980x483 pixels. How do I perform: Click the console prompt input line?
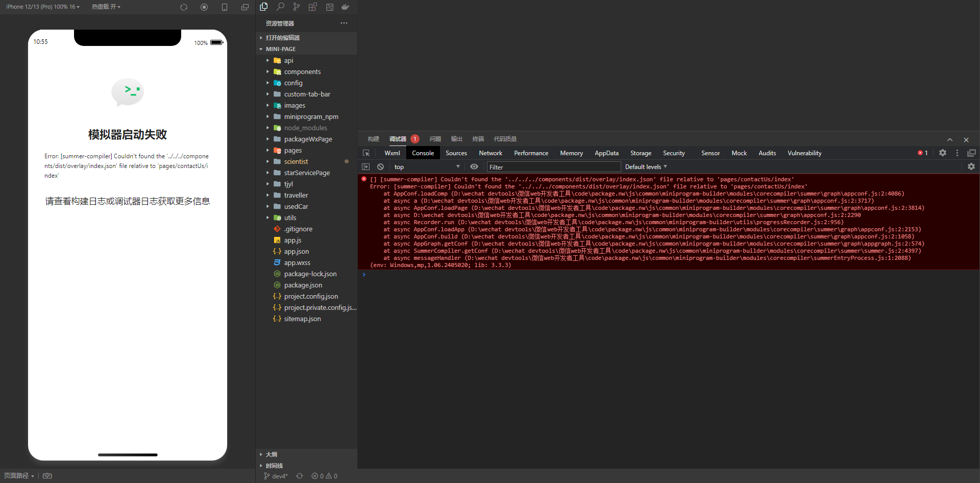point(669,275)
